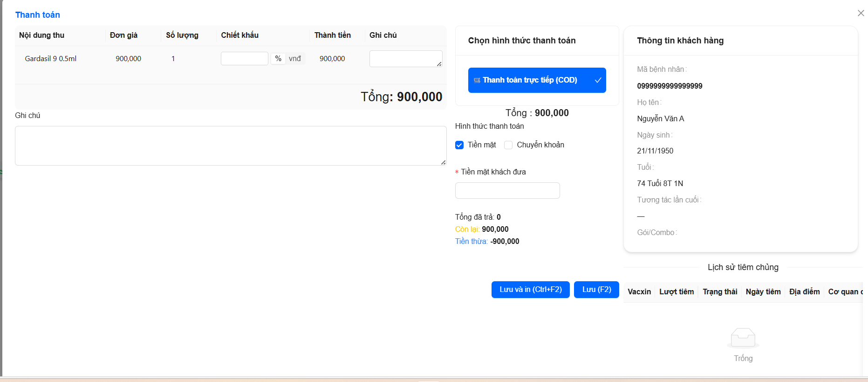Click the empty Trống inbox icon

[743, 338]
